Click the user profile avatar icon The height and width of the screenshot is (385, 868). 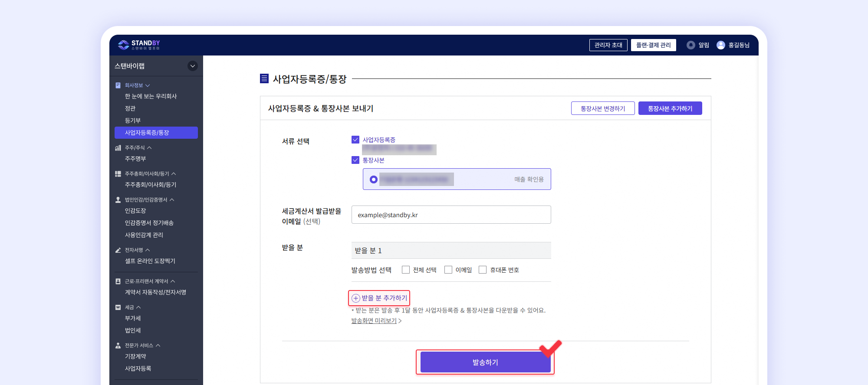coord(721,45)
